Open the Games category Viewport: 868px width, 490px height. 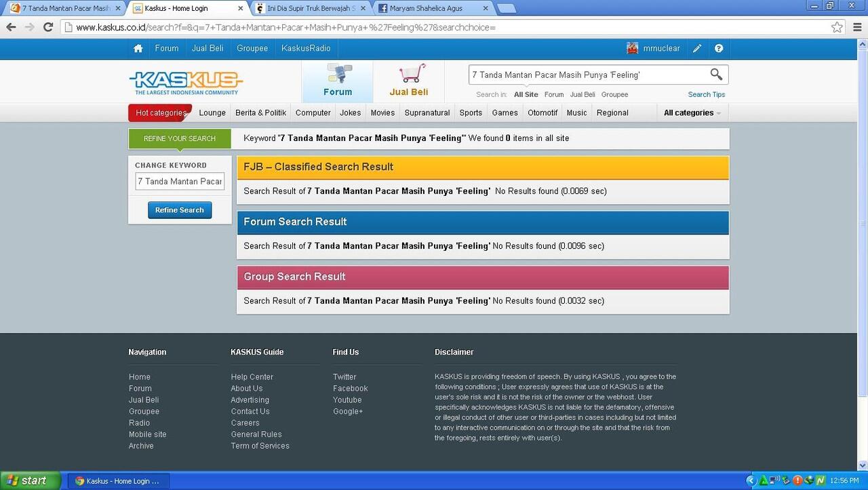[x=505, y=113]
